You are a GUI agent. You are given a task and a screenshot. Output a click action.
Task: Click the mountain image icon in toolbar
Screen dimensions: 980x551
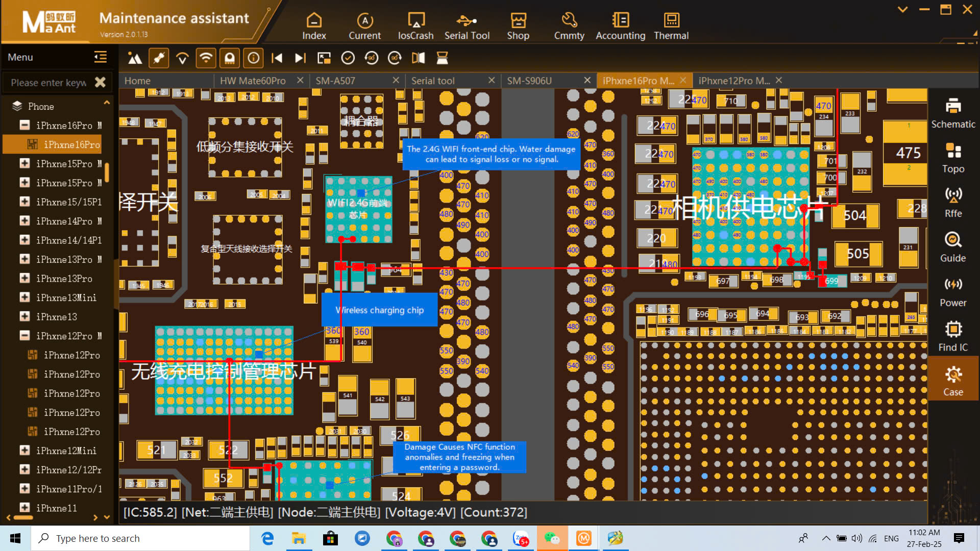tap(135, 58)
